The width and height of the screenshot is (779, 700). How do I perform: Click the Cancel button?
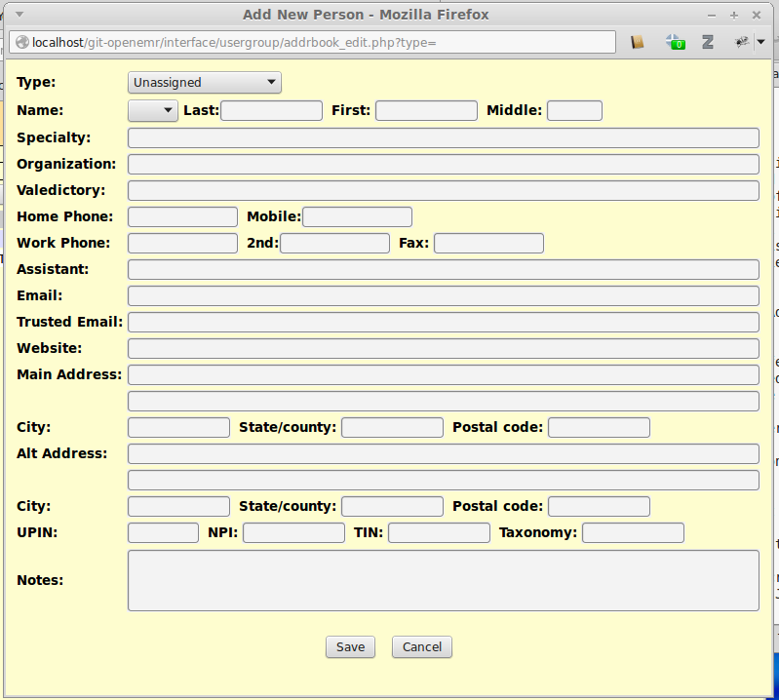point(422,646)
